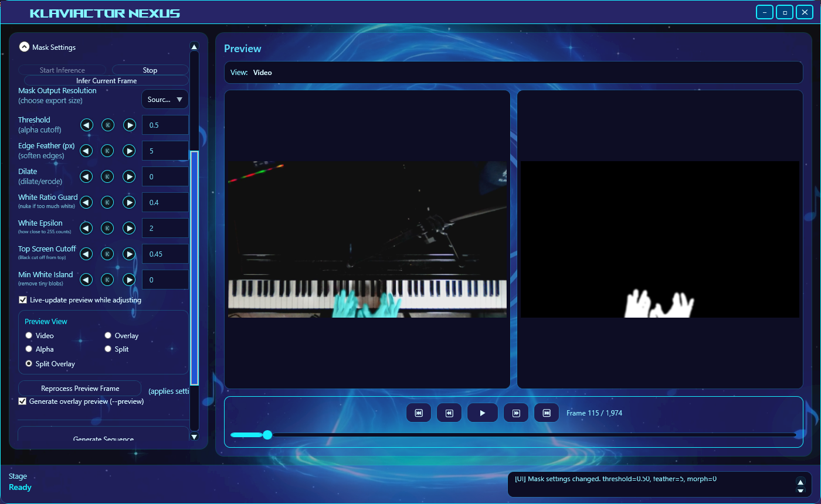Jump to the first frame using skip-back icon

pos(419,413)
